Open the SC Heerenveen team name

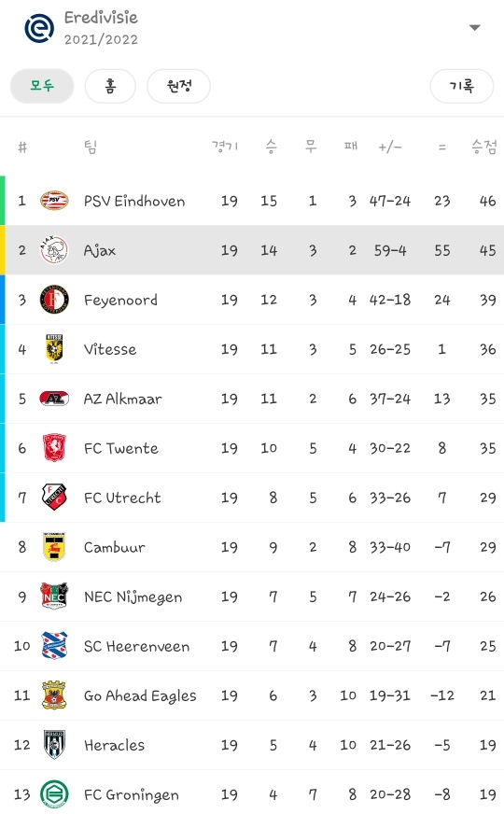point(136,646)
